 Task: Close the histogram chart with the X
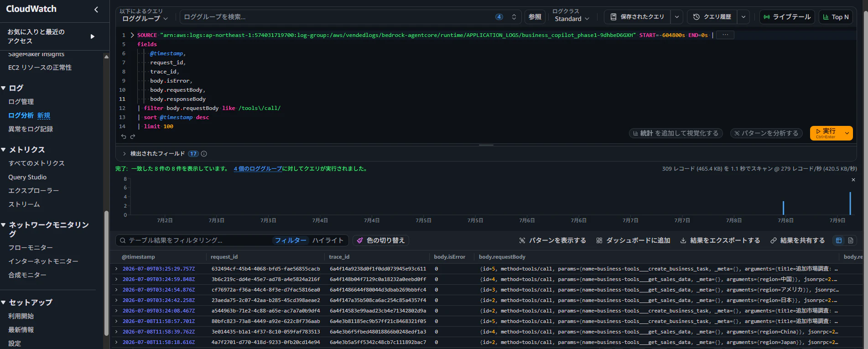tap(853, 180)
